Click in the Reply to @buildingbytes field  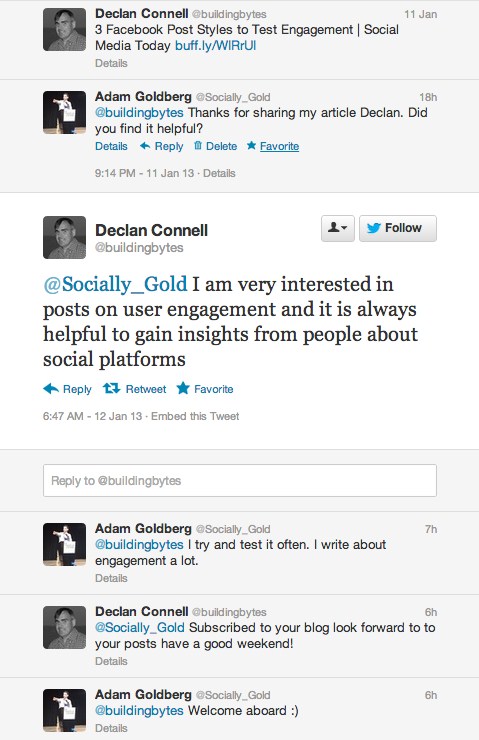(240, 480)
